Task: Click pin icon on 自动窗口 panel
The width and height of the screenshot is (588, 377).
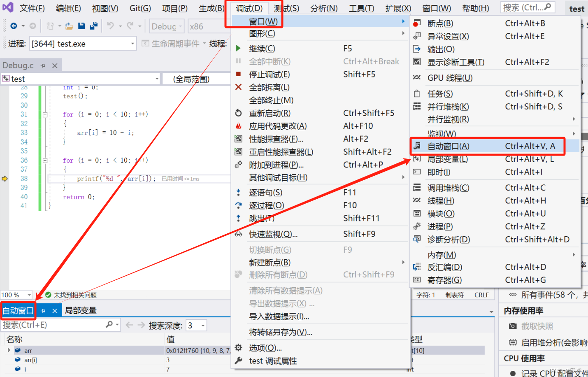Action: point(43,311)
